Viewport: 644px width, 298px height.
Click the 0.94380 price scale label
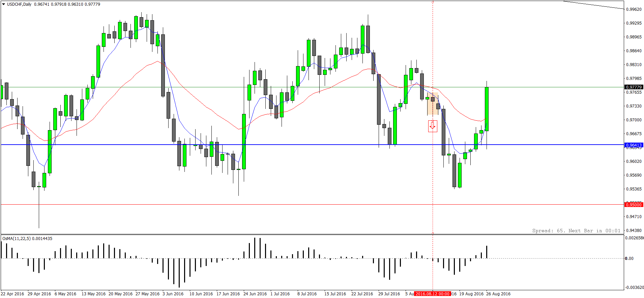pyautogui.click(x=634, y=230)
